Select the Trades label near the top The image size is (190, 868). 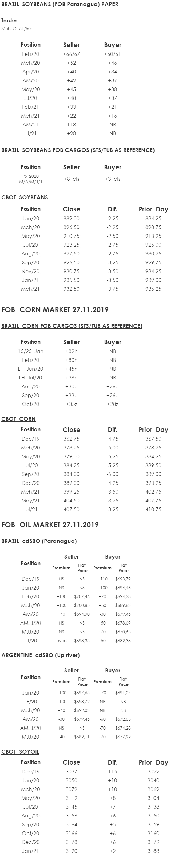pos(9,20)
